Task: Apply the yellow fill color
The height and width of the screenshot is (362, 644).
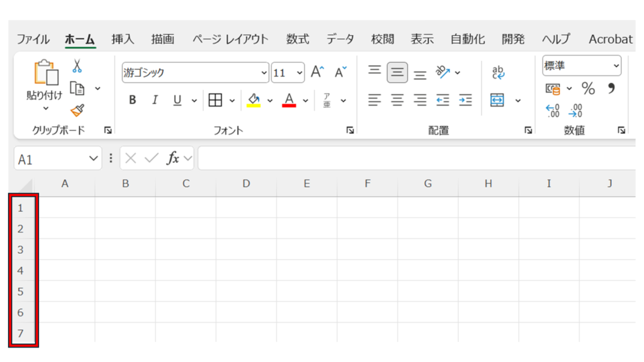Action: pyautogui.click(x=254, y=101)
